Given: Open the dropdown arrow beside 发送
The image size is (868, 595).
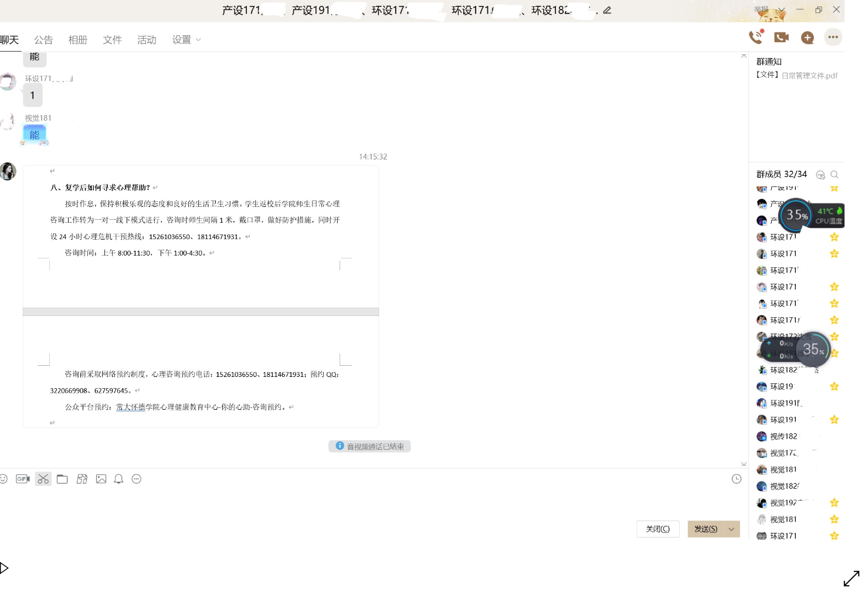Looking at the screenshot, I should 731,529.
